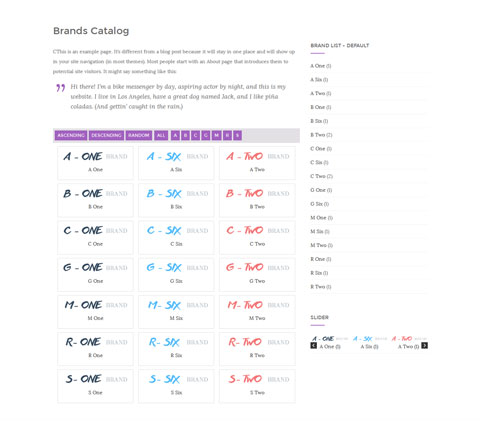Open the R - One brand card
Image resolution: width=480 pixels, height=421 pixels.
click(x=95, y=349)
